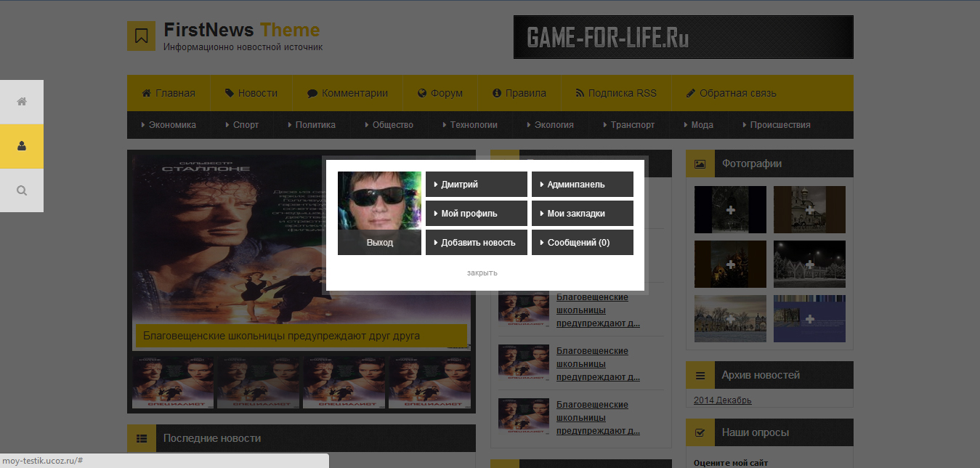
Task: Click Добавить новость button
Action: (x=477, y=243)
